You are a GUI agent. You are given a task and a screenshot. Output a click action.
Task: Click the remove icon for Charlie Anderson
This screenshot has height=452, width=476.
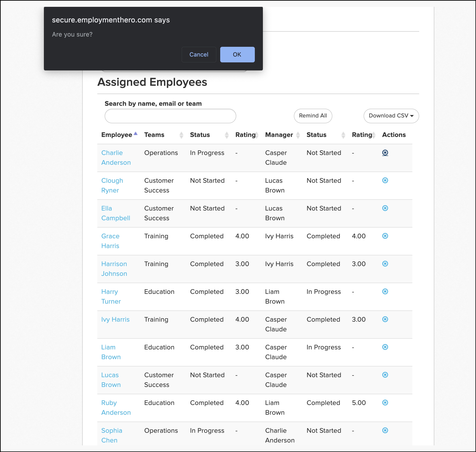click(385, 153)
